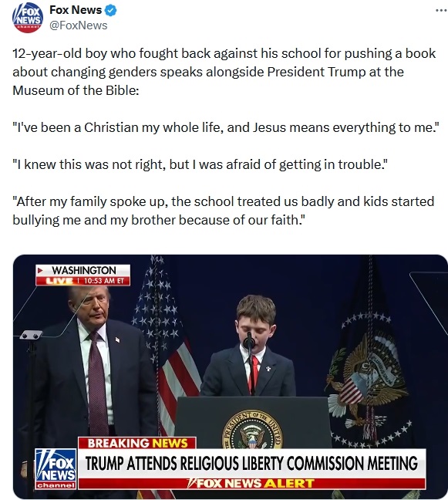Click the LIVE 10:53 AM ET badge
Screen dimensions: 448x500
click(x=83, y=281)
